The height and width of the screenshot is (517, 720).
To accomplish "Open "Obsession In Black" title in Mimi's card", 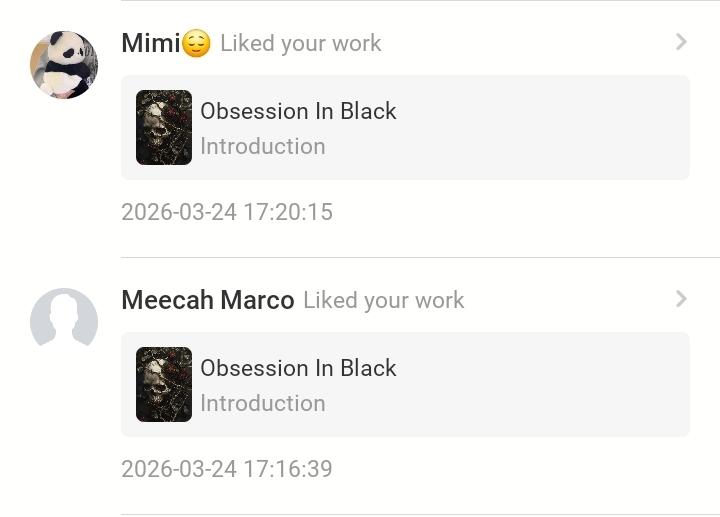I will 298,111.
